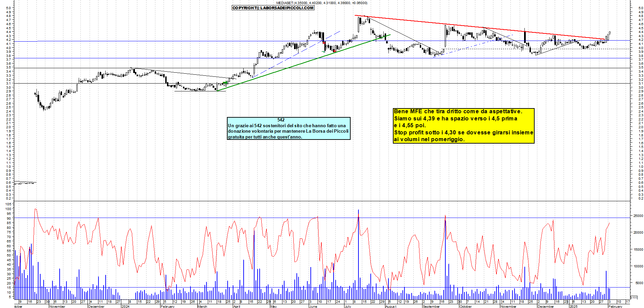Image resolution: width=644 pixels, height=308 pixels.
Task: Click the 20000 volume scale value
Action: click(x=638, y=232)
